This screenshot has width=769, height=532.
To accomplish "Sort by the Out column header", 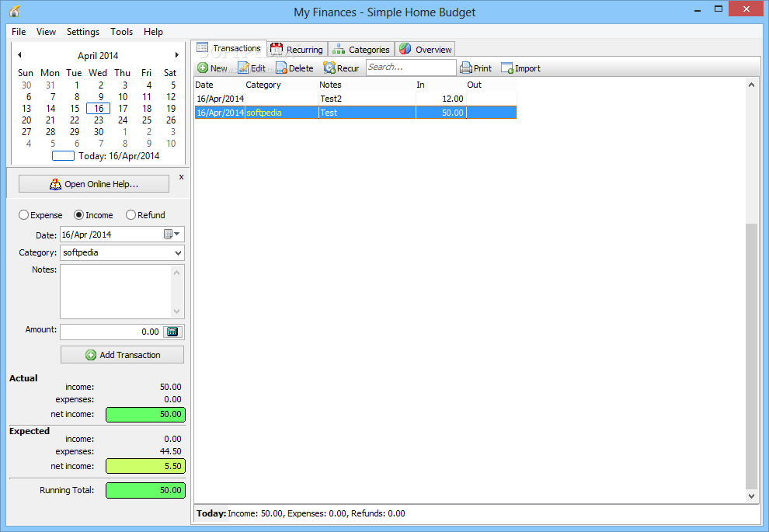I will click(x=491, y=85).
